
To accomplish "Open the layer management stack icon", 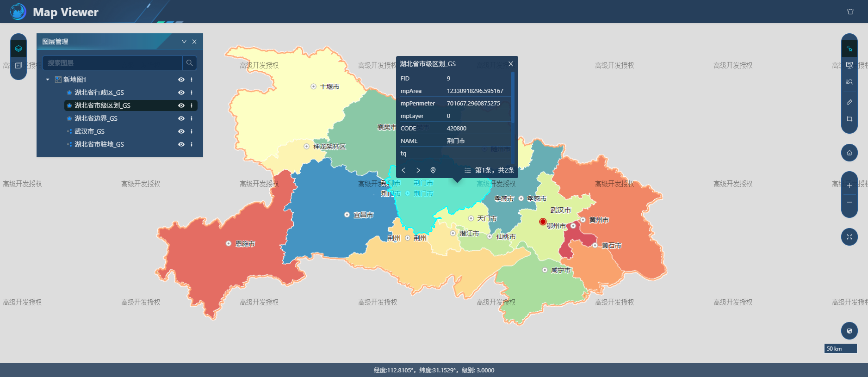I will pyautogui.click(x=19, y=49).
